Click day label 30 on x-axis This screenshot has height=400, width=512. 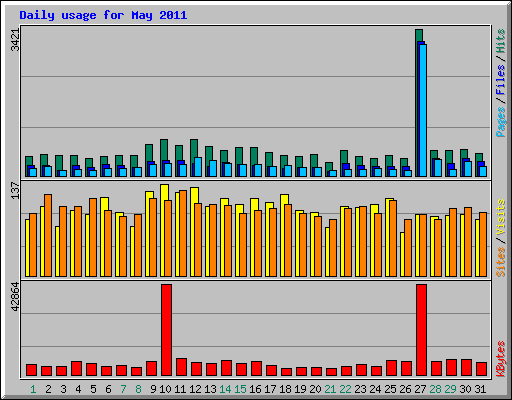(465, 389)
